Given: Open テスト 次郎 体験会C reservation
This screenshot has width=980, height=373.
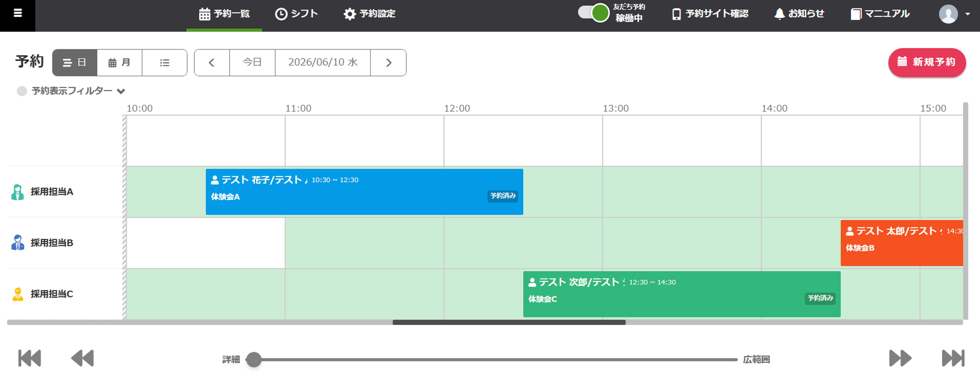Looking at the screenshot, I should coord(682,294).
